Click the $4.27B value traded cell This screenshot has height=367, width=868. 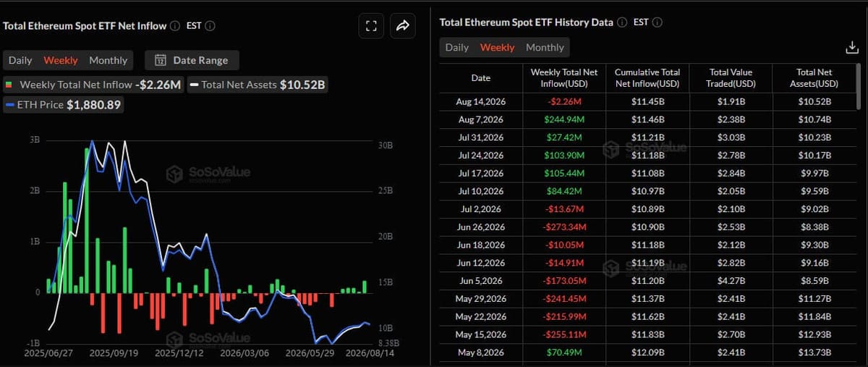tap(731, 281)
